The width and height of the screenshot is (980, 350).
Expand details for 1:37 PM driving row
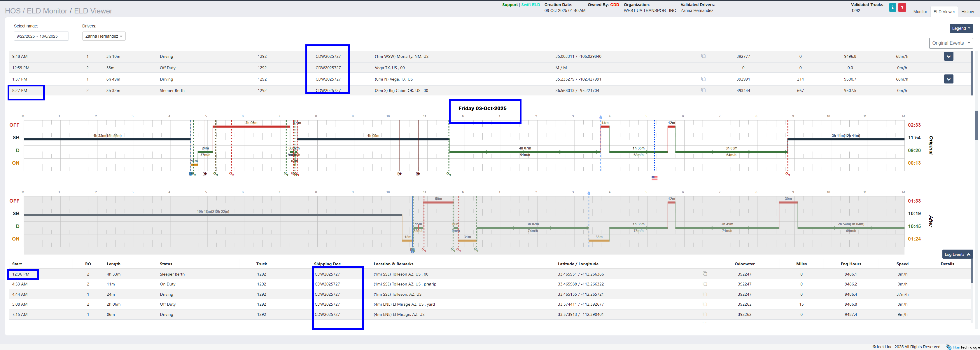point(949,79)
